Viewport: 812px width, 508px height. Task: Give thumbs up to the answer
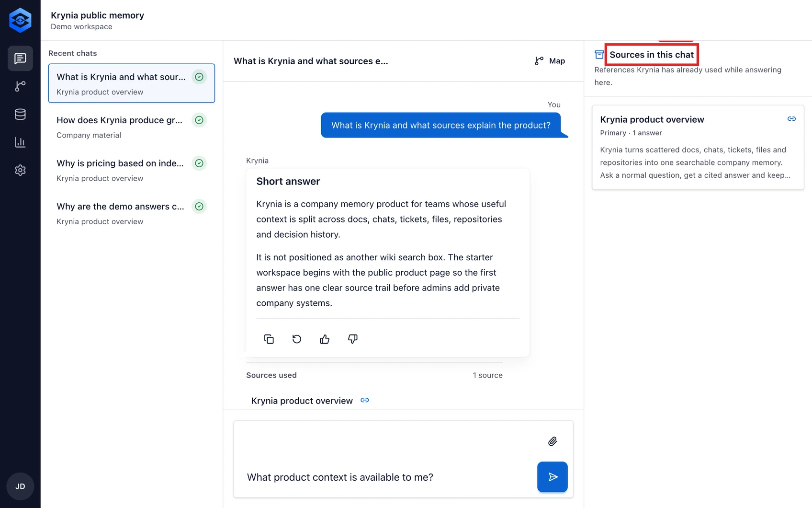pos(325,339)
